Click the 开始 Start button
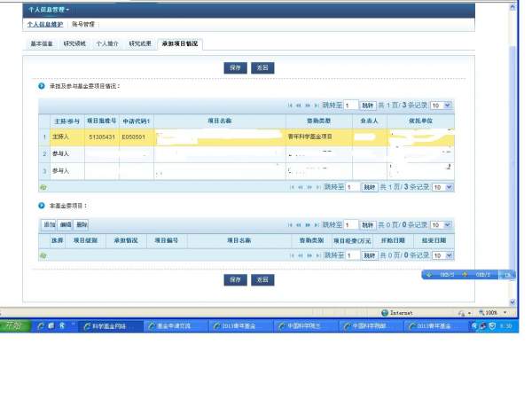 coord(15,325)
